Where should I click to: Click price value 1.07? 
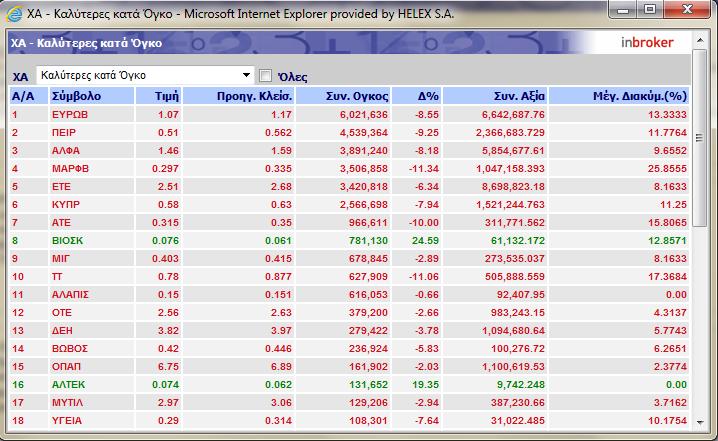coord(168,114)
